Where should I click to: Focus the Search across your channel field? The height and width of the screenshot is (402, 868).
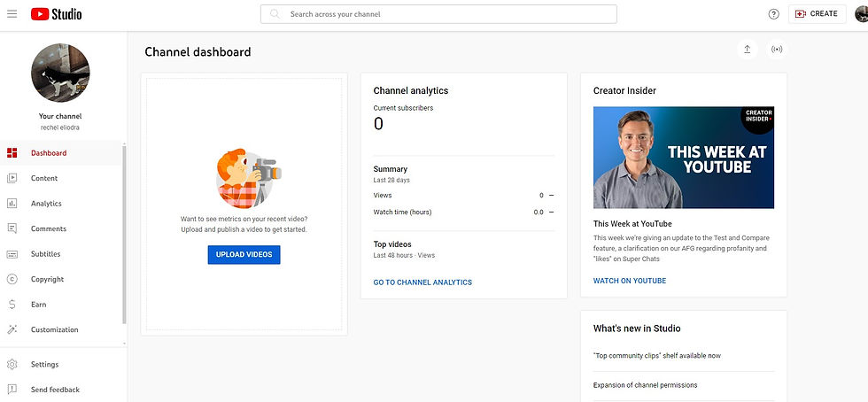438,14
